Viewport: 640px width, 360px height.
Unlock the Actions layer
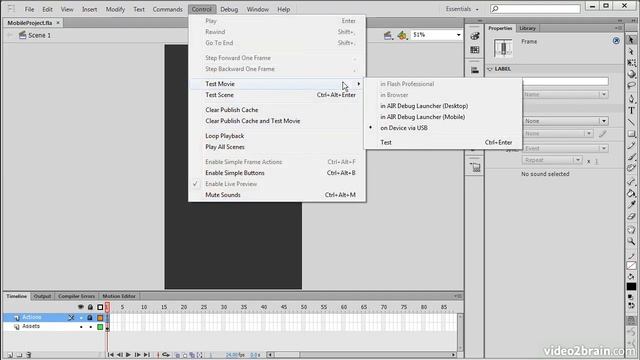(90, 318)
